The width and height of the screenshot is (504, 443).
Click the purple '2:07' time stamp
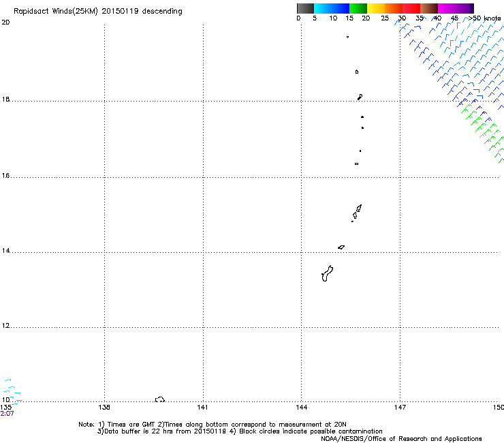pyautogui.click(x=7, y=414)
